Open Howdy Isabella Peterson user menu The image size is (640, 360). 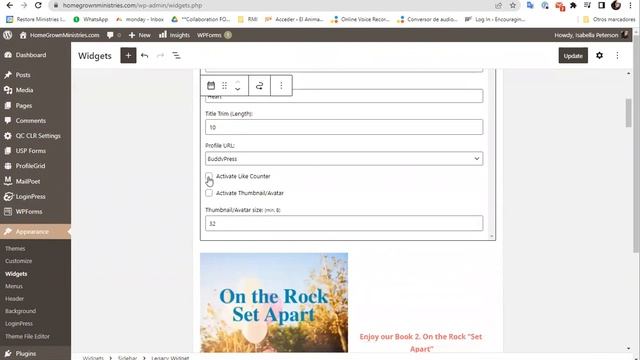(590, 35)
